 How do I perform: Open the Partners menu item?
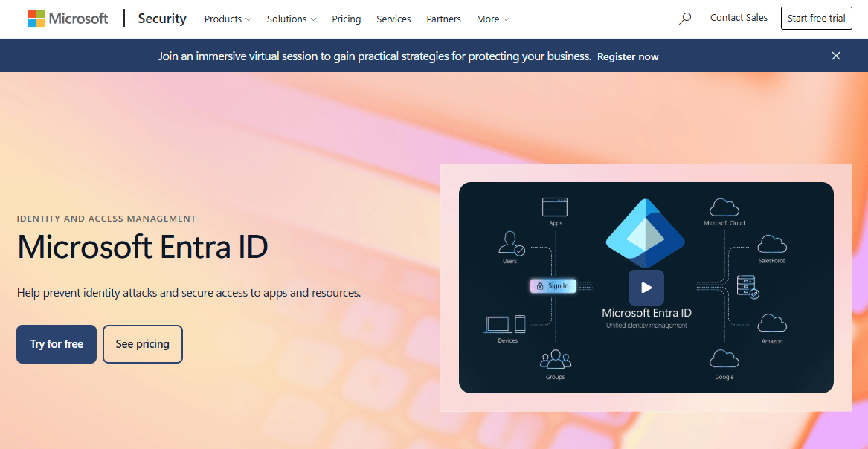443,19
